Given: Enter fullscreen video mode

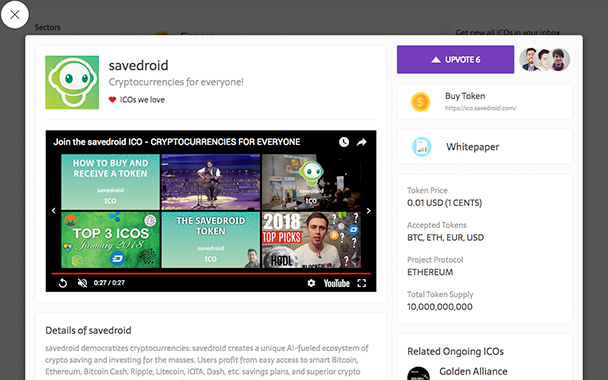Looking at the screenshot, I should coord(362,283).
